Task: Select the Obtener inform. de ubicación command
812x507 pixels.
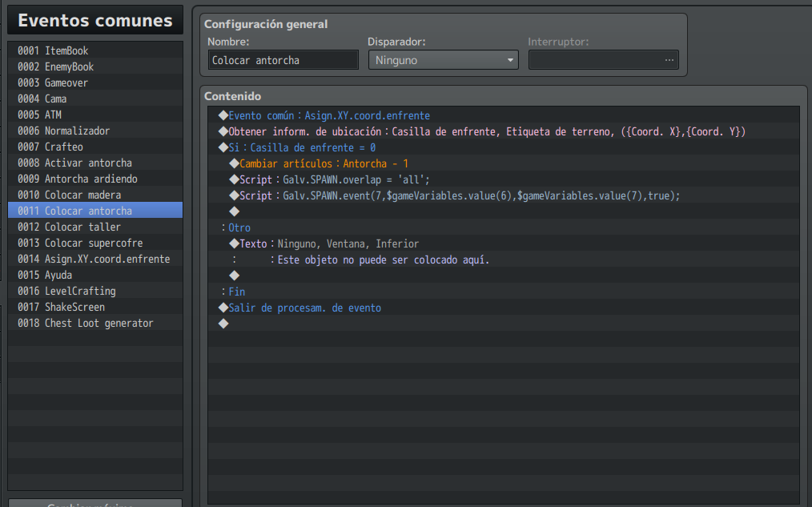Action: (504, 131)
